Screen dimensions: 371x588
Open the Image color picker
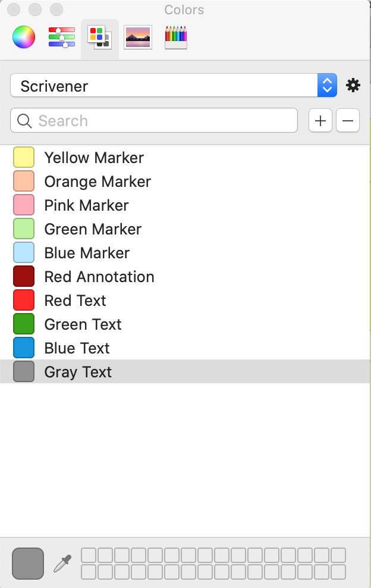pos(137,37)
